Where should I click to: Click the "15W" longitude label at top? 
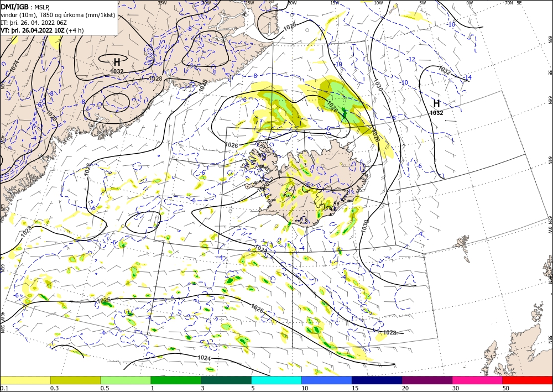(x=335, y=3)
